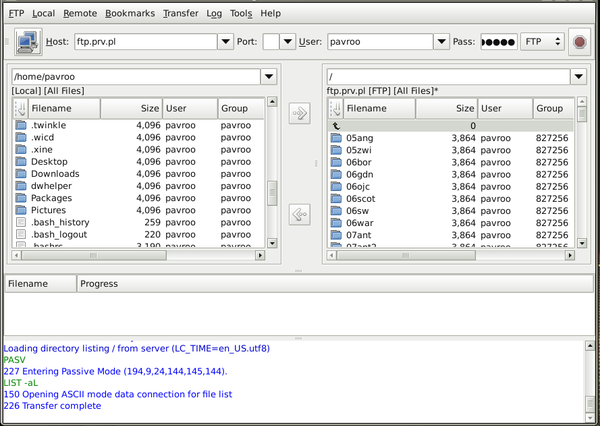Viewport: 600px width, 426px height.
Task: Click the remote pane sort arrows icon
Action: point(336,108)
